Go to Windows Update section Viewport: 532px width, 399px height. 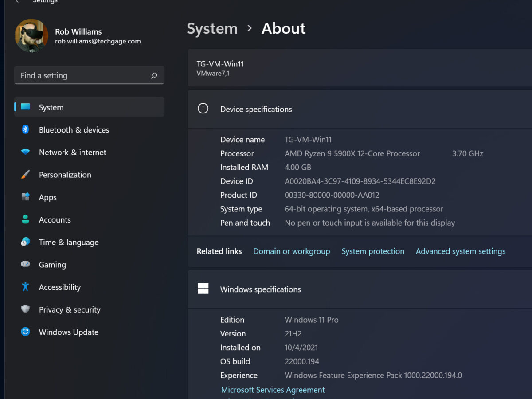(69, 332)
